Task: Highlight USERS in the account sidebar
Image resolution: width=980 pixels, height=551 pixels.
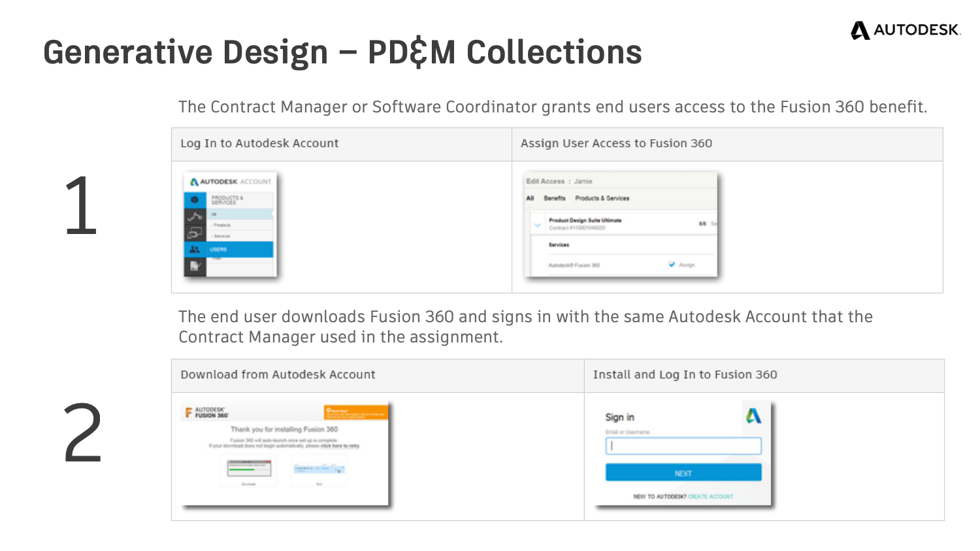Action: pyautogui.click(x=218, y=249)
